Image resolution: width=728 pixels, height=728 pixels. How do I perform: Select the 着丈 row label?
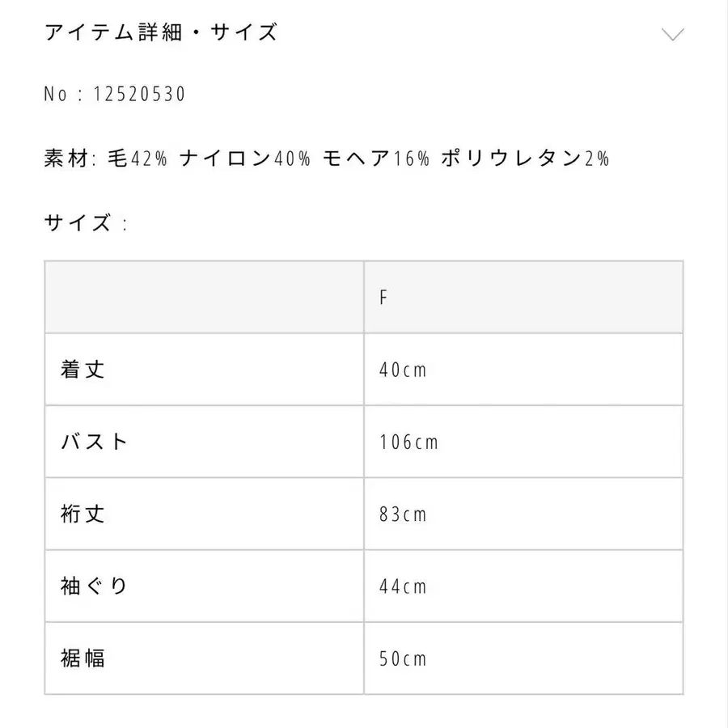tap(83, 369)
